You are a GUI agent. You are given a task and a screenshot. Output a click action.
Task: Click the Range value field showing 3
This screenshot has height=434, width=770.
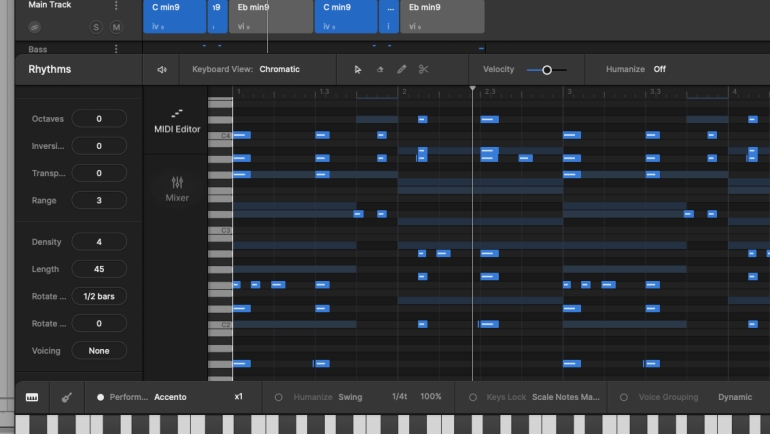(99, 200)
